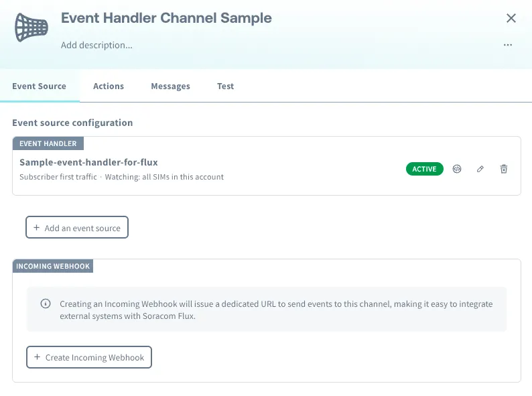
Task: Edit Sample-event-handler-for-flux with pencil icon
Action: [x=480, y=169]
